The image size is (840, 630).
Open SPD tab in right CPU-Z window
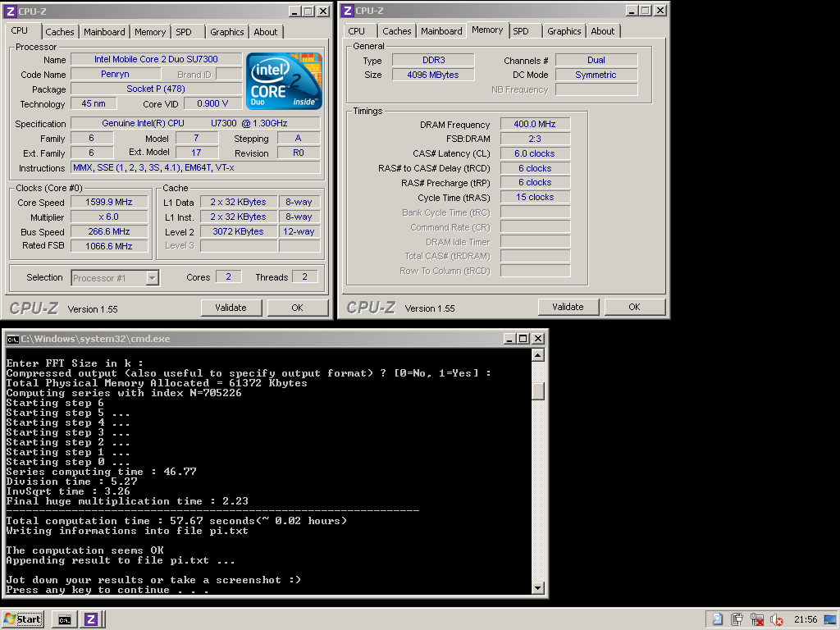point(521,31)
